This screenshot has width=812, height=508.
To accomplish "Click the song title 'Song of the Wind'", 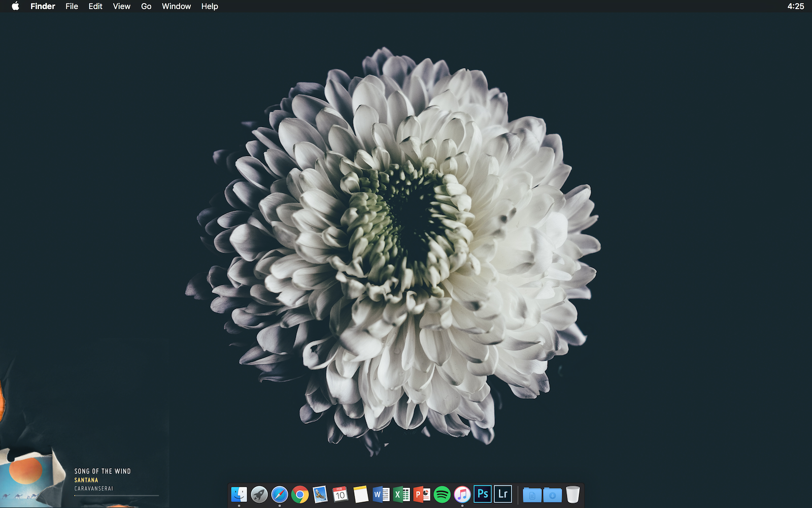I will (103, 471).
